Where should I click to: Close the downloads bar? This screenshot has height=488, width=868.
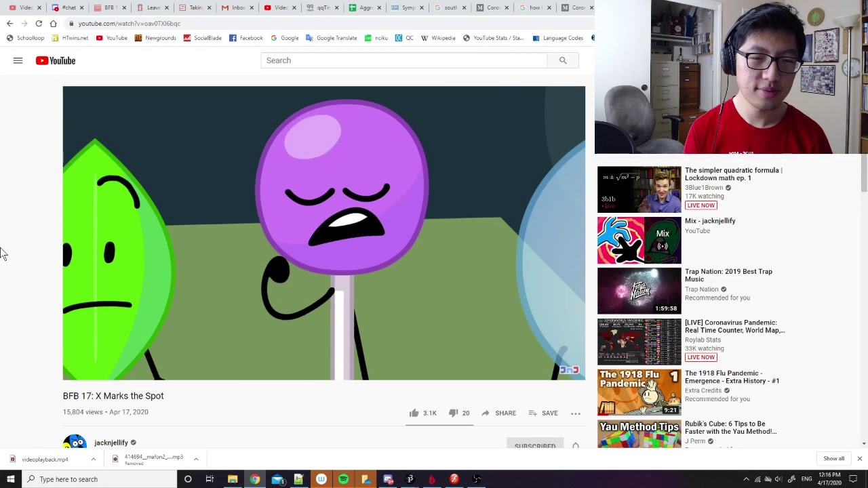tap(859, 459)
